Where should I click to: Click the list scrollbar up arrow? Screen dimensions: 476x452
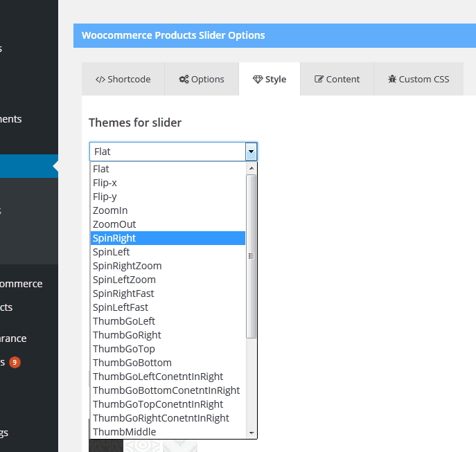pos(252,168)
